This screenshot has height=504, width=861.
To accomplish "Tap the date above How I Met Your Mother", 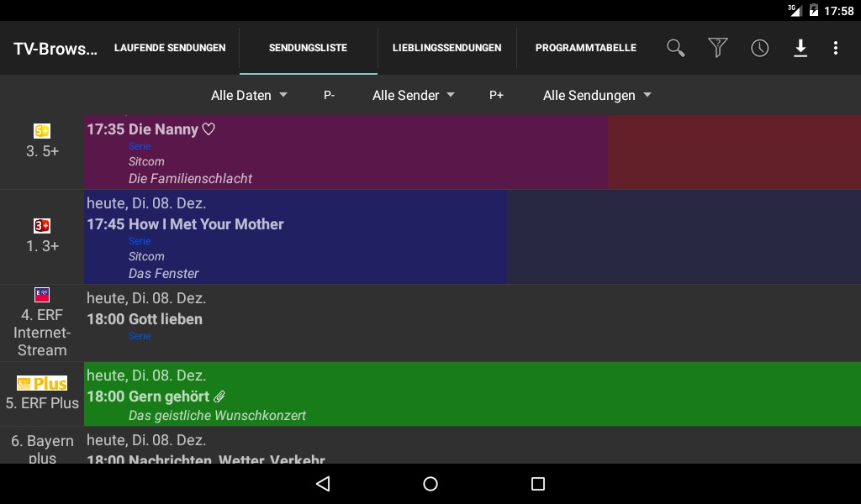I will click(x=146, y=203).
